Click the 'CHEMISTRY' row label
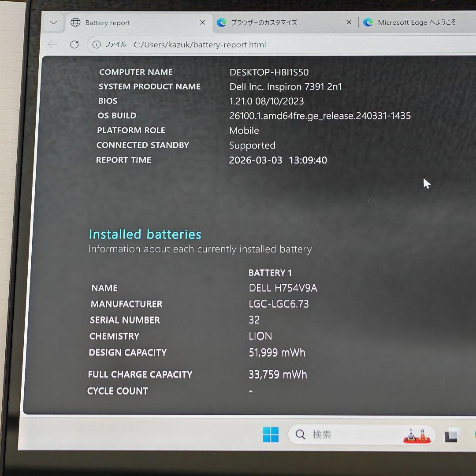The height and width of the screenshot is (476, 476). [x=115, y=336]
